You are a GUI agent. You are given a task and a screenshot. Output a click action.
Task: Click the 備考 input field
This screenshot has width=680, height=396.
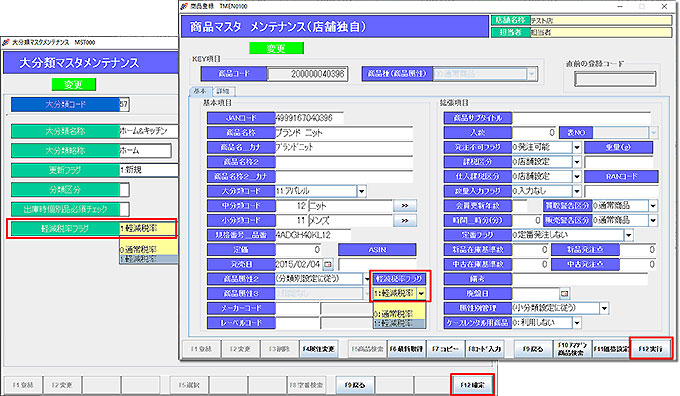click(x=579, y=279)
